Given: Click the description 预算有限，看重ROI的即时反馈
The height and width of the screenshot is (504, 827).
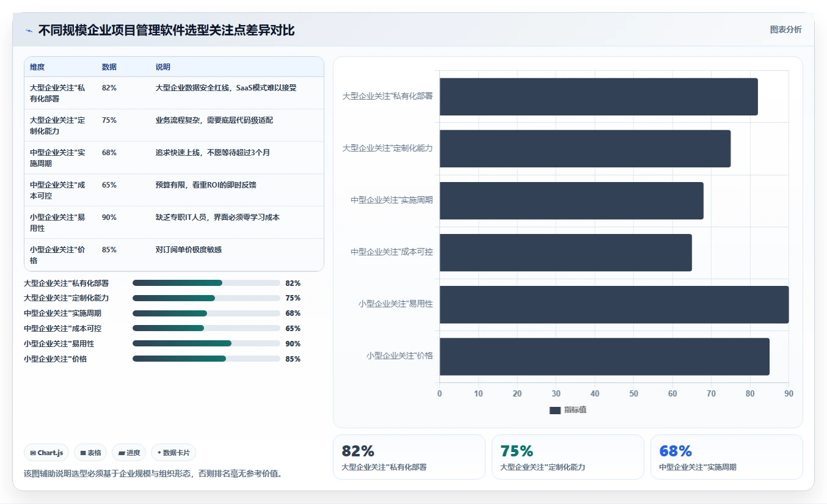Looking at the screenshot, I should tap(206, 185).
